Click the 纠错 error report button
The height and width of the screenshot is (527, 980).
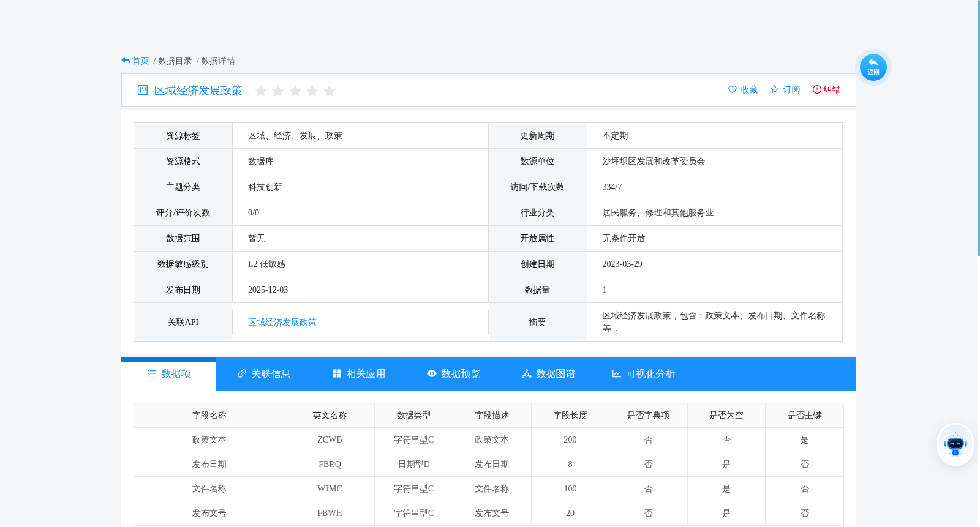pyautogui.click(x=826, y=89)
